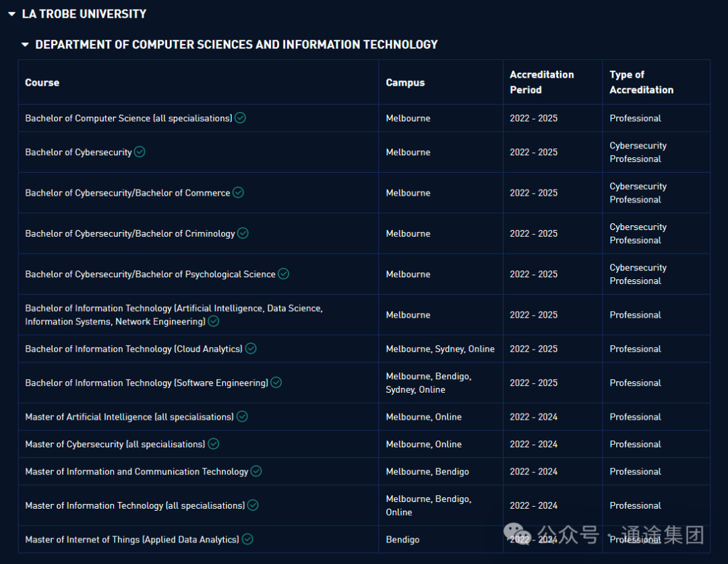728x564 pixels.
Task: Select the check icon next to Cloud Analytics
Action: [251, 348]
